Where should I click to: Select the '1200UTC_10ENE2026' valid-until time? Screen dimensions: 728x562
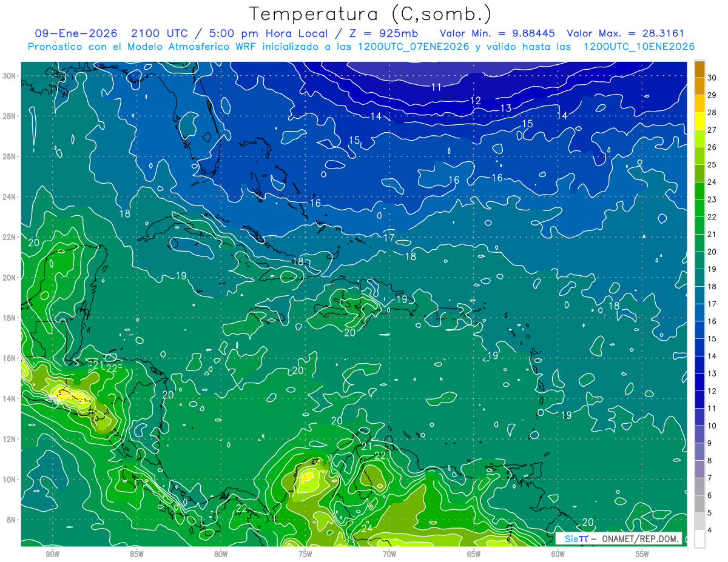coord(639,46)
